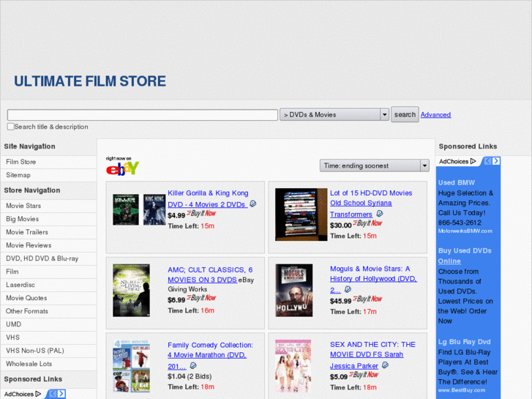Click www.BestBuy.com ad URL

(462, 390)
